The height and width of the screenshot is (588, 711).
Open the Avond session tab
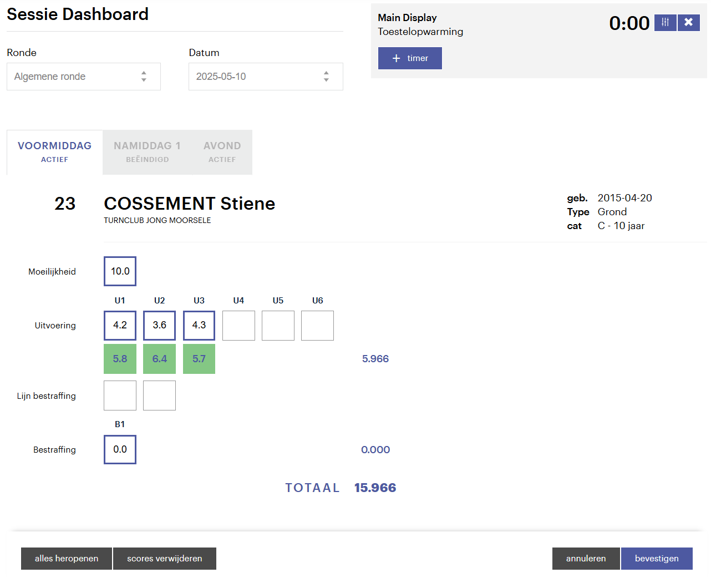222,152
